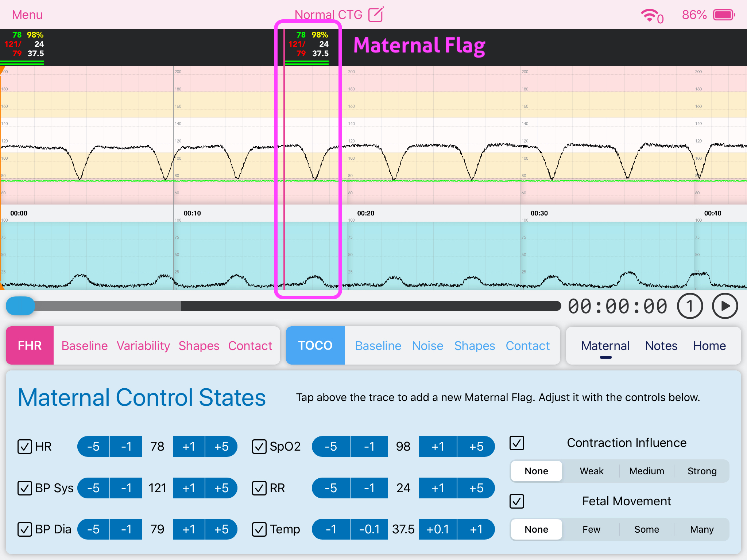Toggle the Contraction Influence checkbox
This screenshot has width=747, height=560.
(x=516, y=443)
